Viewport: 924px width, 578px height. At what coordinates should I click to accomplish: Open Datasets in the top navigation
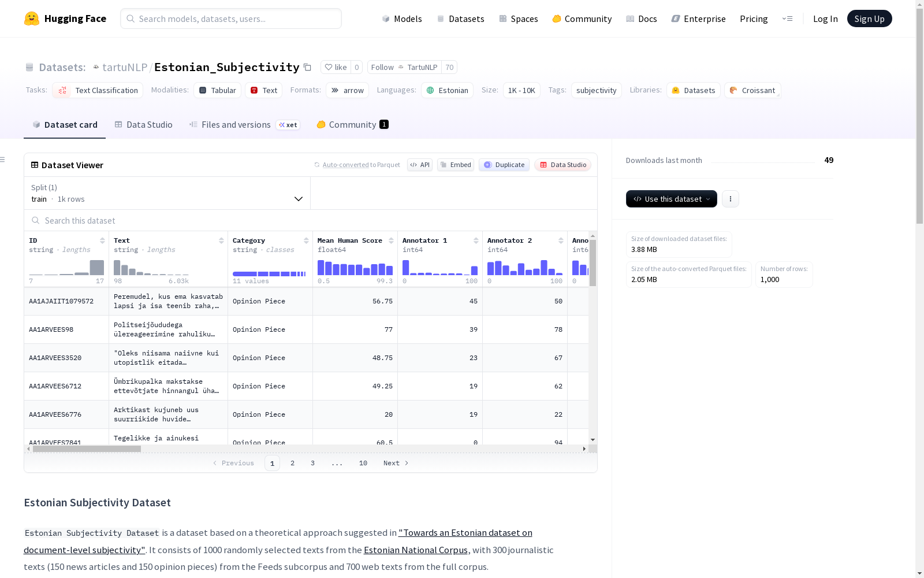(x=460, y=18)
